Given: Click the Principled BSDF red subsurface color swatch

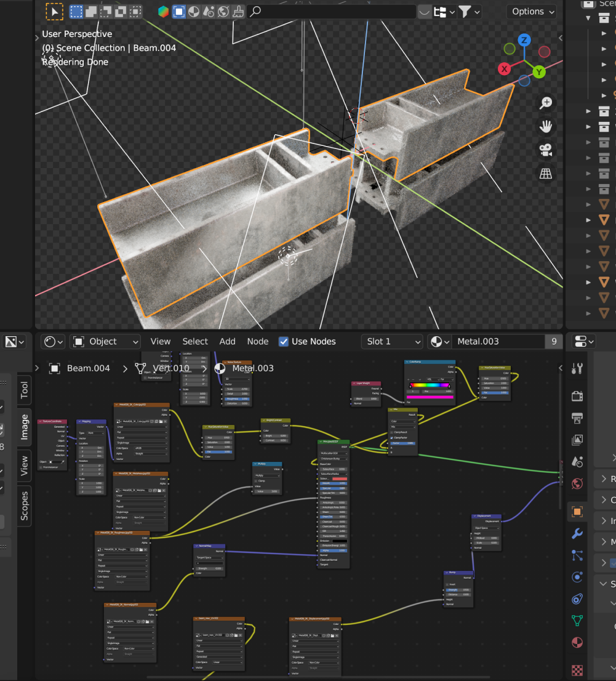Looking at the screenshot, I should tap(340, 478).
